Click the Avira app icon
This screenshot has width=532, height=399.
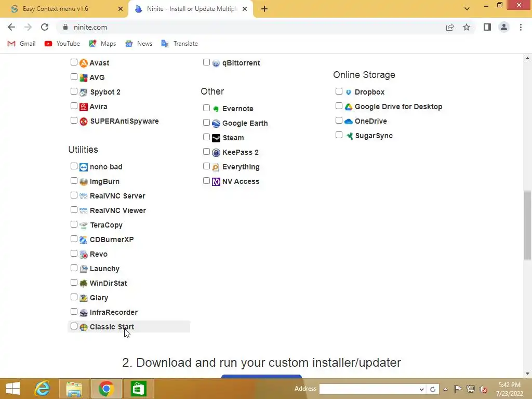[x=84, y=107]
